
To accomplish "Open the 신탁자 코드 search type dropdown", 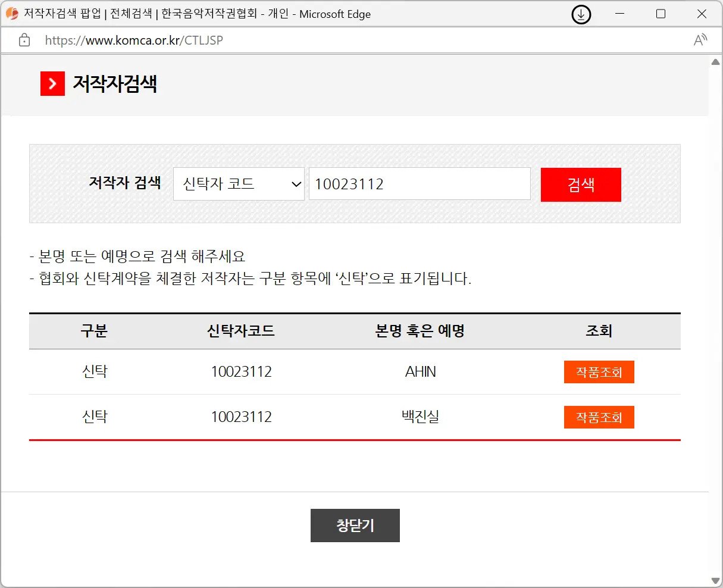I will [239, 184].
